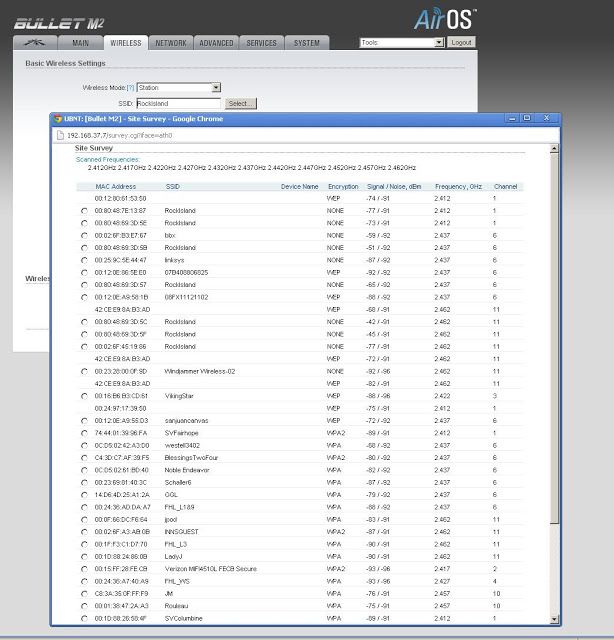Minimize the Site Survey window
The height and width of the screenshot is (640, 614).
(x=512, y=118)
